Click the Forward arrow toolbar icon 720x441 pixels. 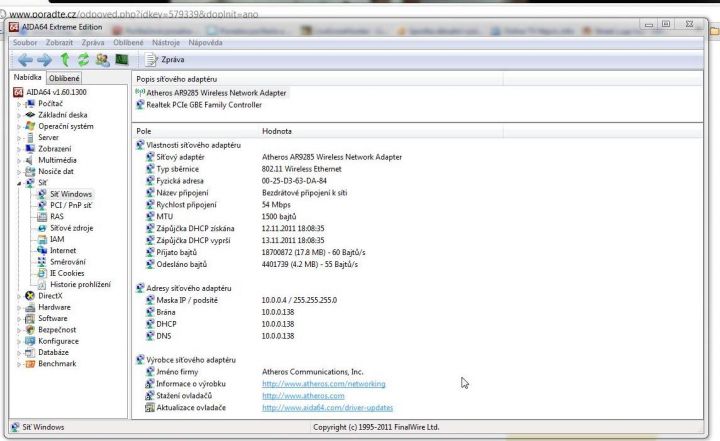[45, 60]
